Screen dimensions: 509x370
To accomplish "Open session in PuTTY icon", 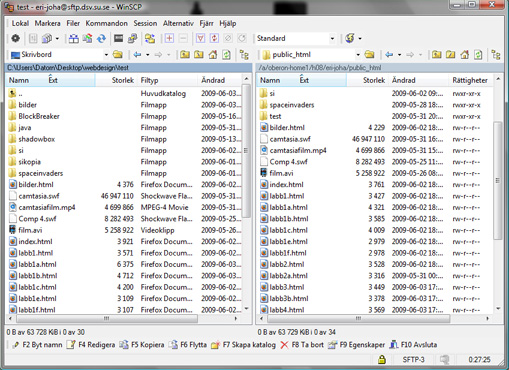I will (132, 38).
